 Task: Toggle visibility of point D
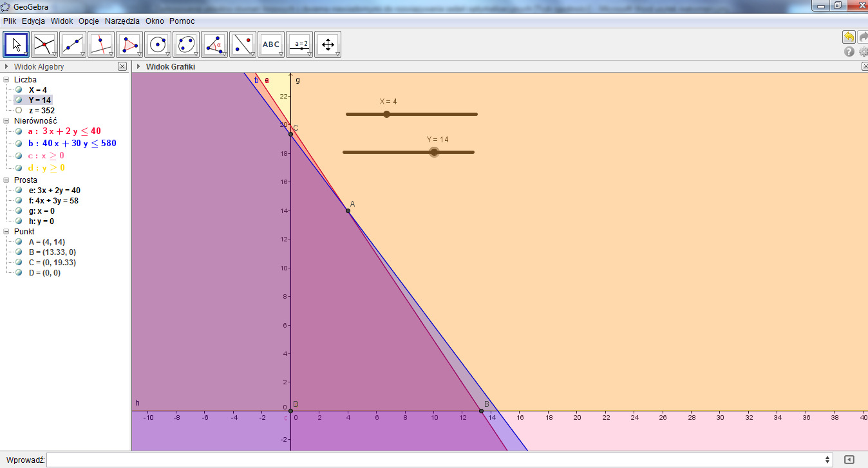[19, 273]
